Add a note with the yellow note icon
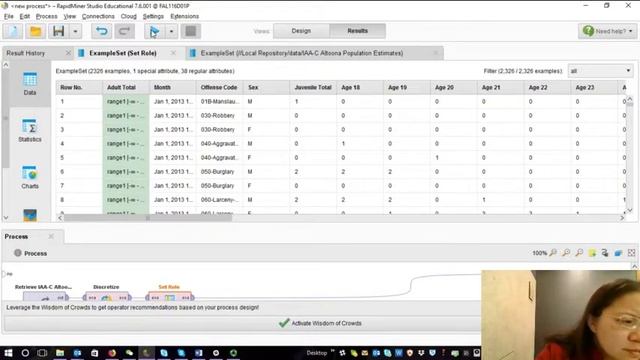Screen dimensions: 640x360 tap(592, 253)
